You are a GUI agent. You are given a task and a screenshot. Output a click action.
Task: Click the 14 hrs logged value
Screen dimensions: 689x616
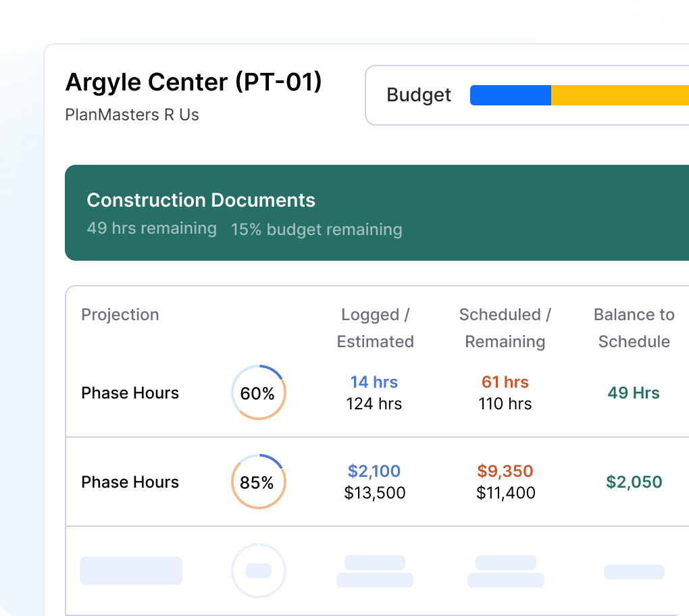pyautogui.click(x=374, y=382)
